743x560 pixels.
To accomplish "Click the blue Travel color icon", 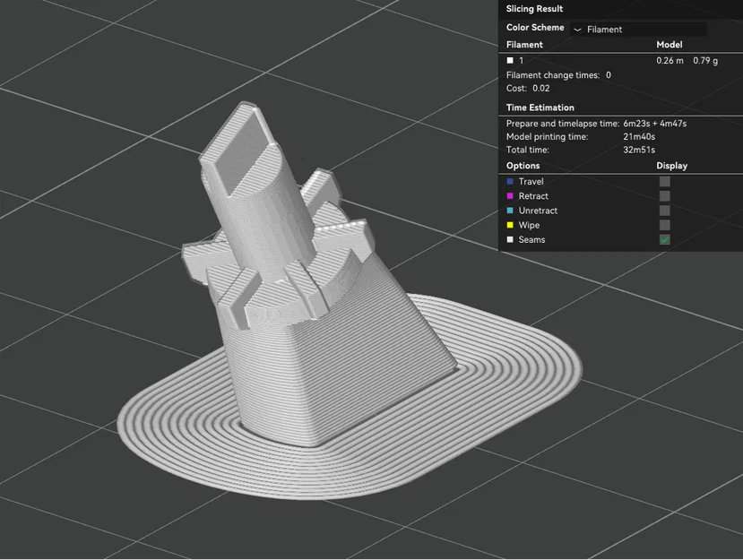I will 510,182.
